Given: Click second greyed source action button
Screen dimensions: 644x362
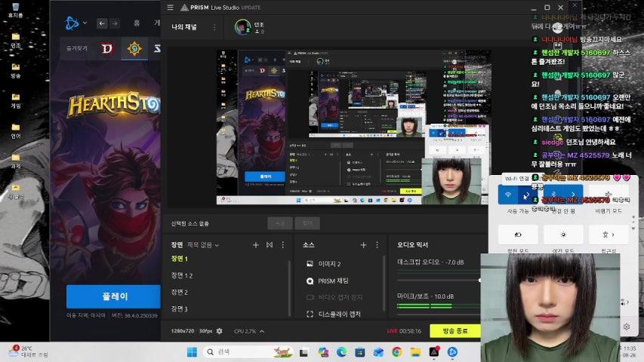Looking at the screenshot, I should click(307, 223).
